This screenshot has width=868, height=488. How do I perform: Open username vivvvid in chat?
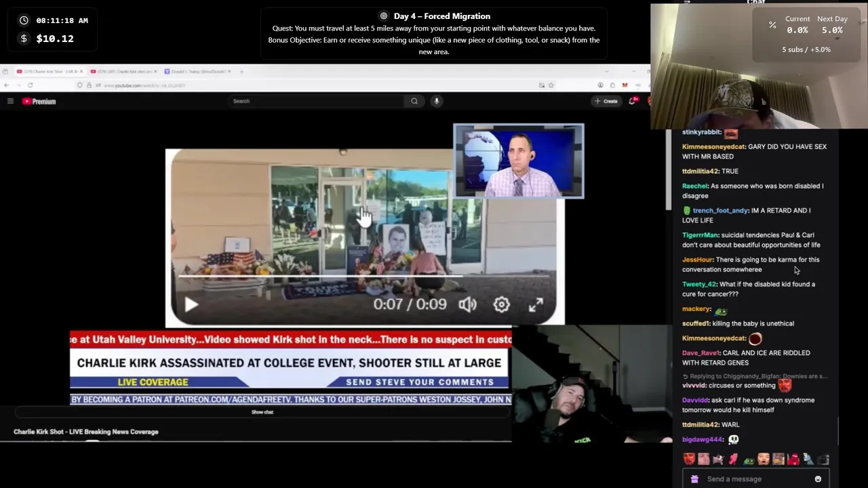[694, 386]
